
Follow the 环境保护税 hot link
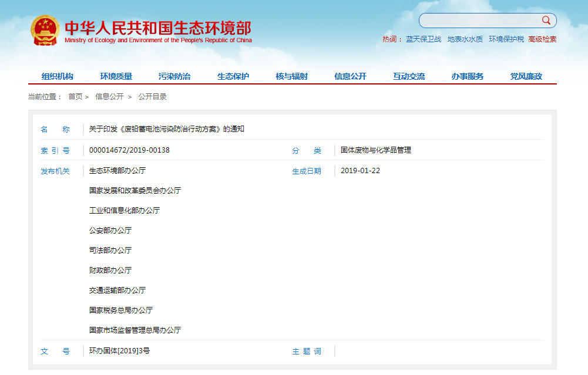(506, 39)
